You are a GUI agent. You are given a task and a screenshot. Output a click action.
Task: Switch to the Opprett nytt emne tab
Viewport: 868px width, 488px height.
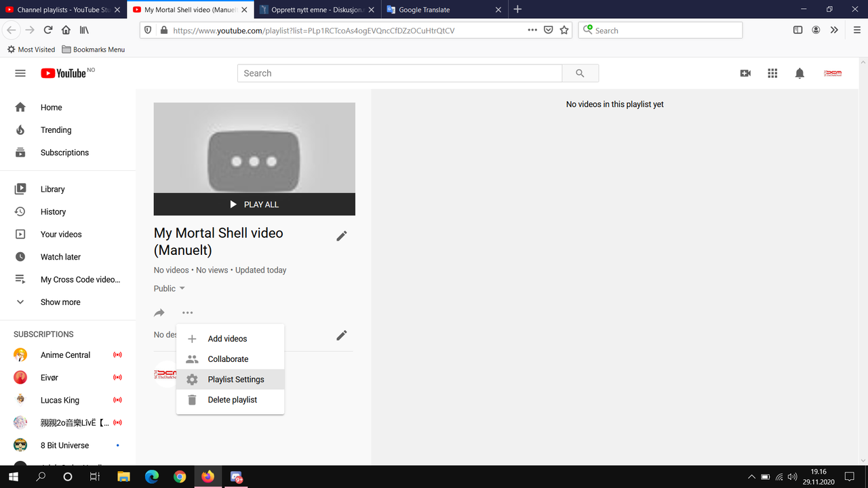[x=318, y=9]
